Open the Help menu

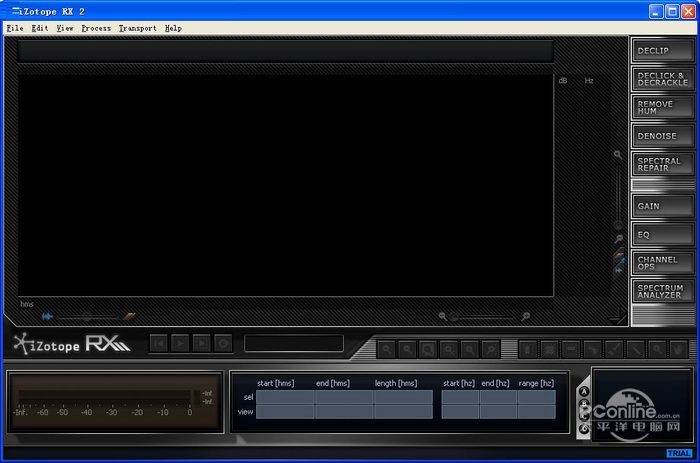173,28
